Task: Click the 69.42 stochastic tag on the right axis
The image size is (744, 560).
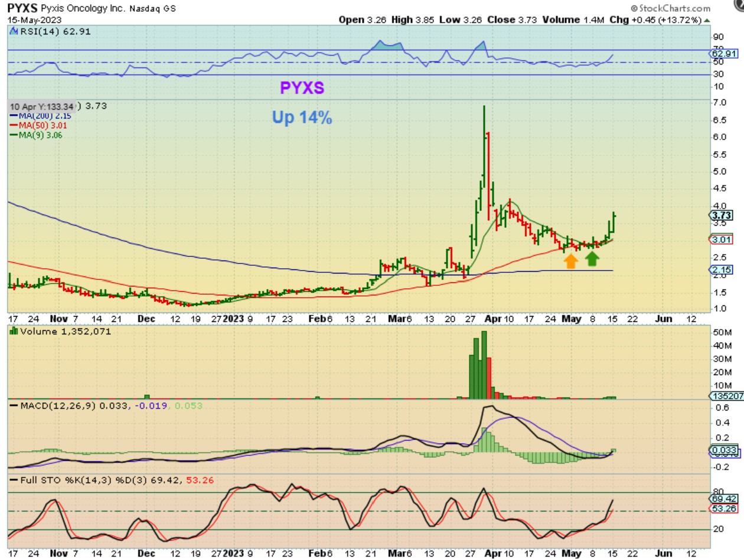Action: pyautogui.click(x=724, y=499)
